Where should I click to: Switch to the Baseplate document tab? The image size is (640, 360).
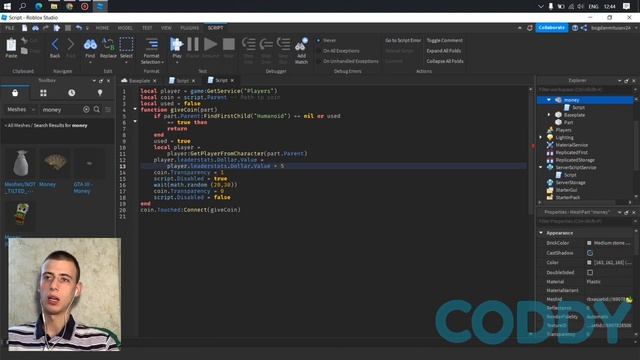139,80
